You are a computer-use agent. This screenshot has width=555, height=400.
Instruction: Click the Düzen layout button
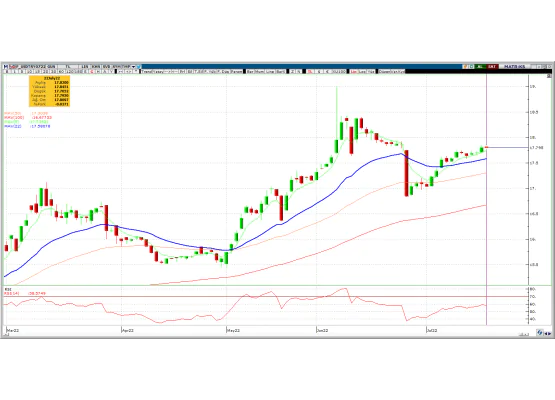click(x=384, y=71)
